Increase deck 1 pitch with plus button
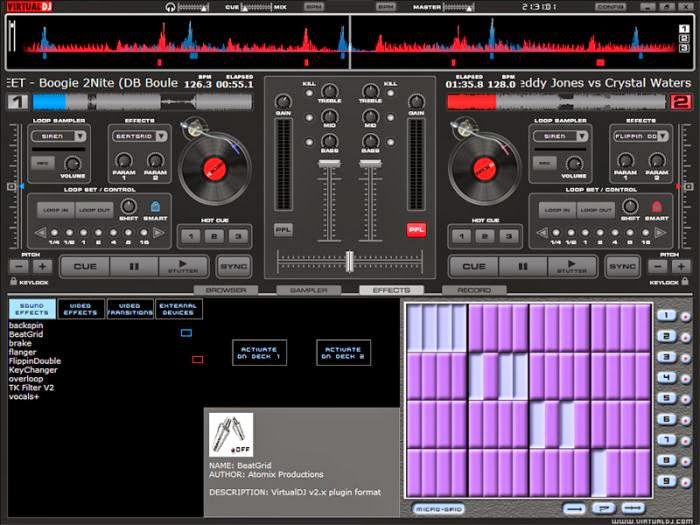Image resolution: width=700 pixels, height=525 pixels. pyautogui.click(x=42, y=267)
